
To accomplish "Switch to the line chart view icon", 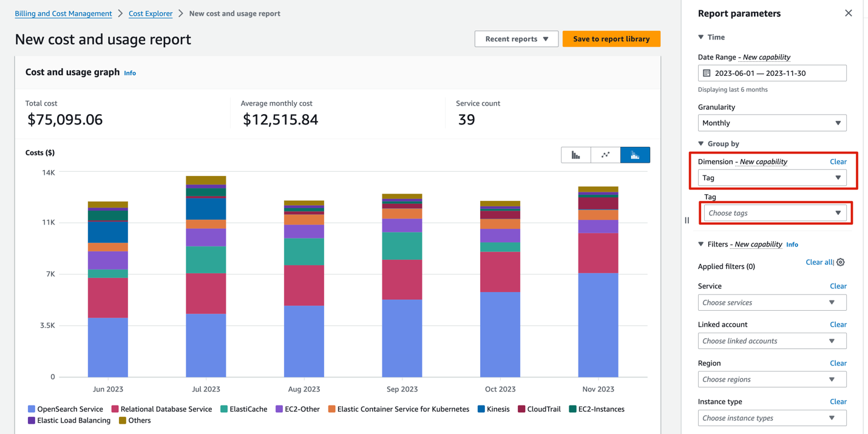I will [x=605, y=155].
